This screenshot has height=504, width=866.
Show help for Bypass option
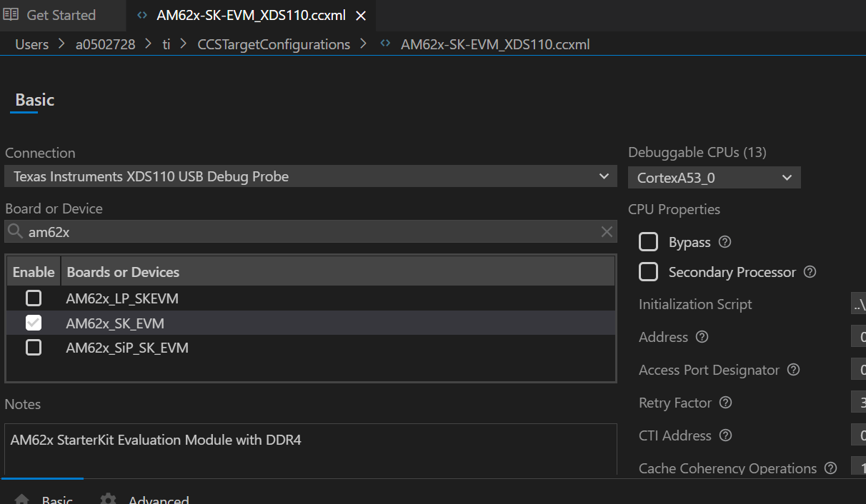coord(725,242)
